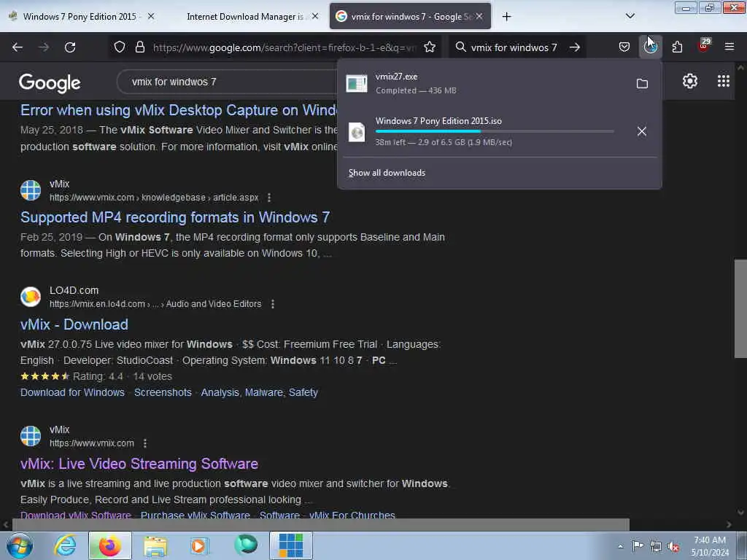The height and width of the screenshot is (560, 747).
Task: Open Error when using vMix Desktop Capture result
Action: pyautogui.click(x=179, y=110)
